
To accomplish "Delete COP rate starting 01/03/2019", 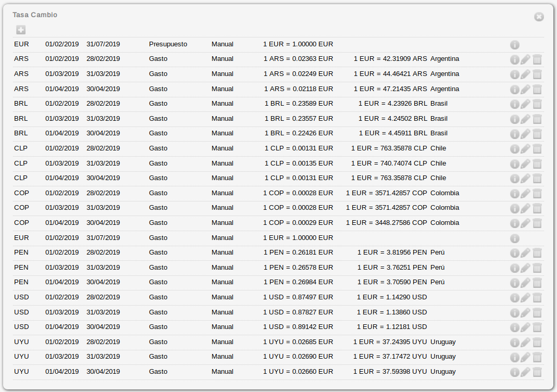I will pyautogui.click(x=537, y=208).
